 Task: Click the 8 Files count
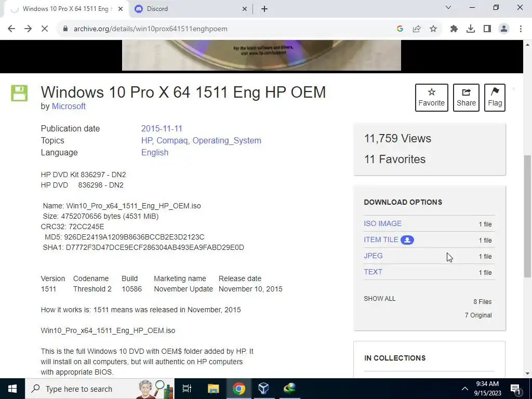coord(483,302)
